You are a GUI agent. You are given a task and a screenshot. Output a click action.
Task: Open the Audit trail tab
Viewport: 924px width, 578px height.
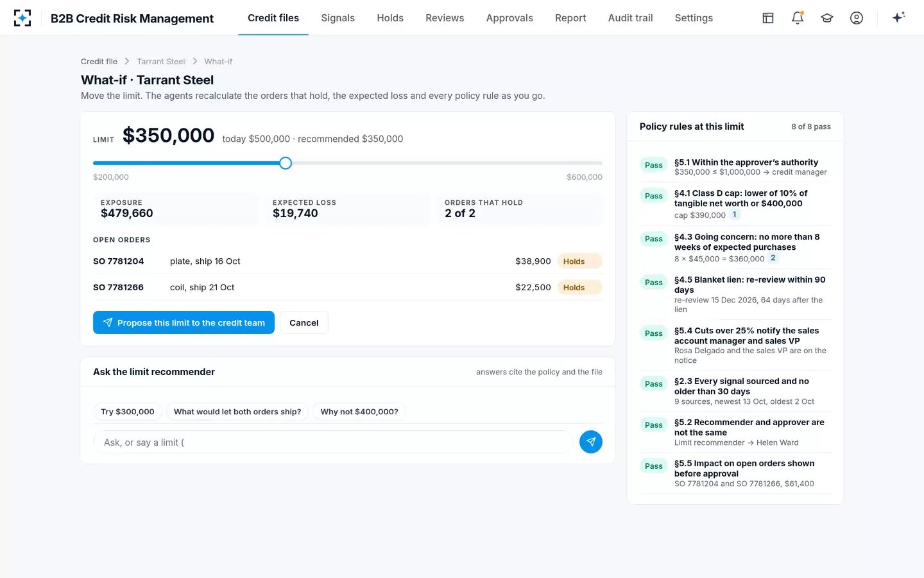[x=631, y=18]
